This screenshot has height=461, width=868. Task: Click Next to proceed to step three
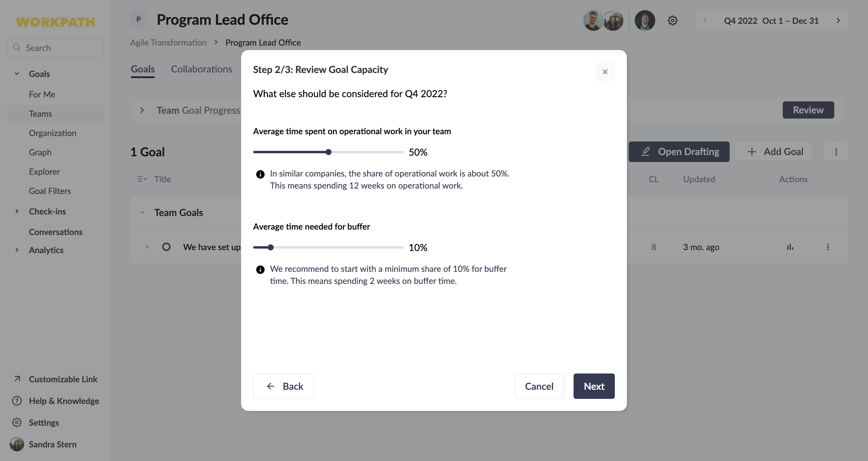click(594, 386)
